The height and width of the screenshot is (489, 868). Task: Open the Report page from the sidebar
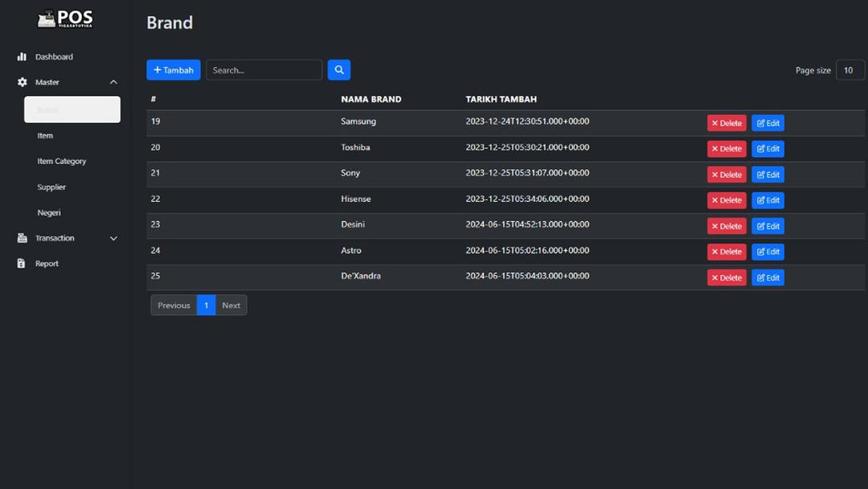tap(47, 264)
